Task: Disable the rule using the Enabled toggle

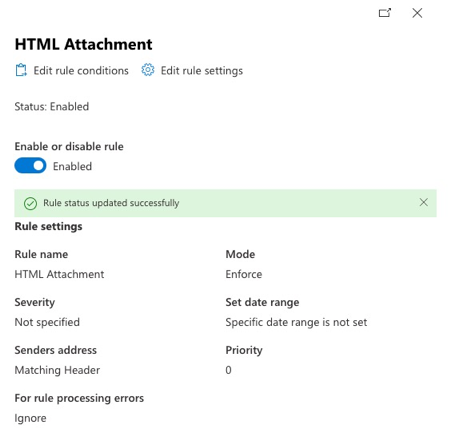Action: (x=30, y=166)
